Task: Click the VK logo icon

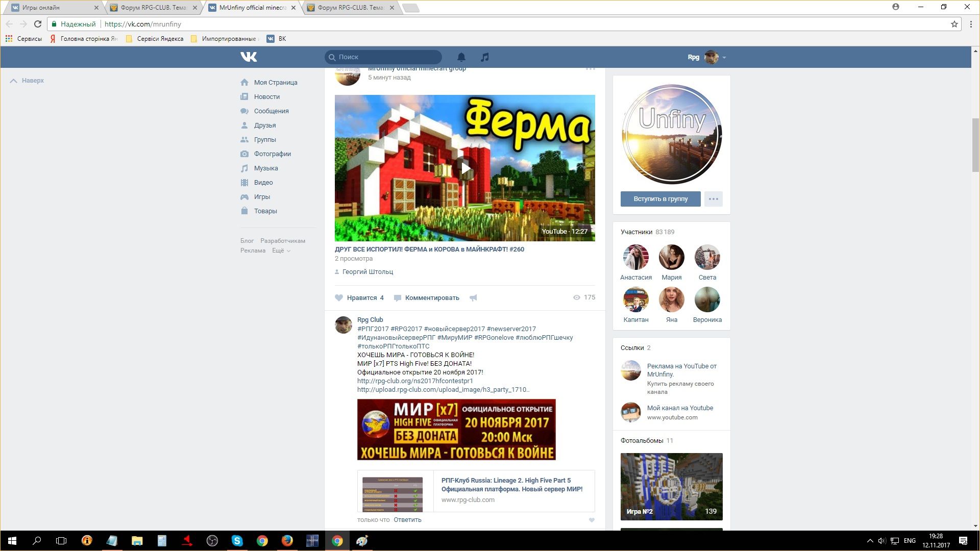Action: point(249,57)
